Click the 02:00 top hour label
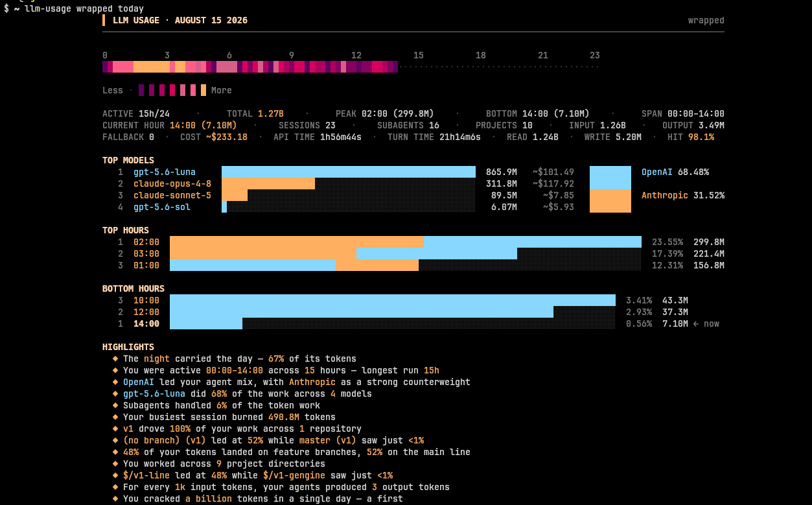This screenshot has width=812, height=505. coord(146,242)
